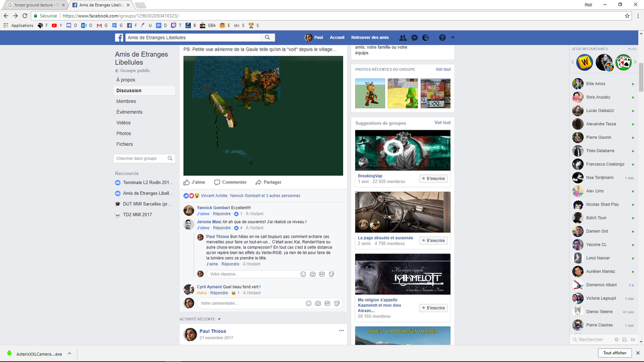This screenshot has height=362, width=644.
Task: Join the Kaamelott group with S'inscrire
Action: (433, 308)
